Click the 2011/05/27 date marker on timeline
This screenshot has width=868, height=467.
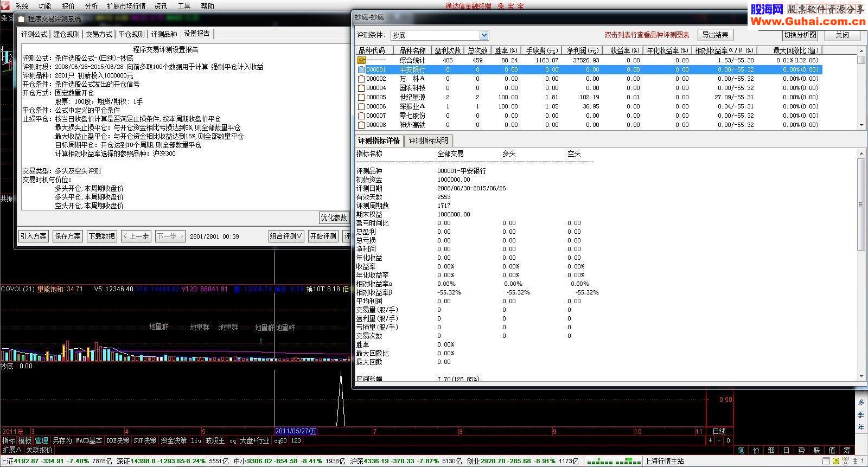pyautogui.click(x=296, y=432)
